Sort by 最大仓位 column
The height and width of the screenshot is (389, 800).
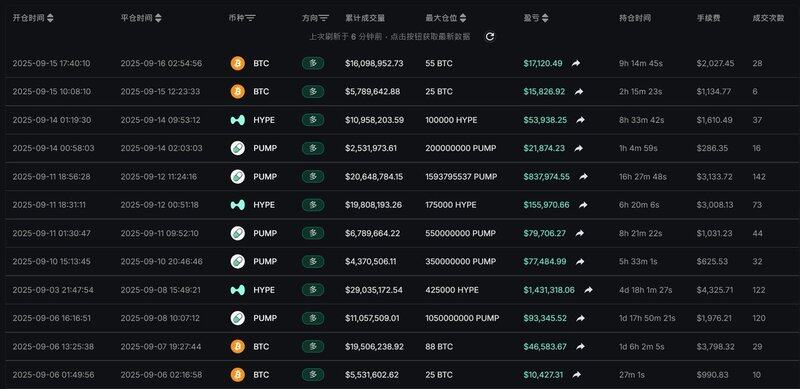463,18
